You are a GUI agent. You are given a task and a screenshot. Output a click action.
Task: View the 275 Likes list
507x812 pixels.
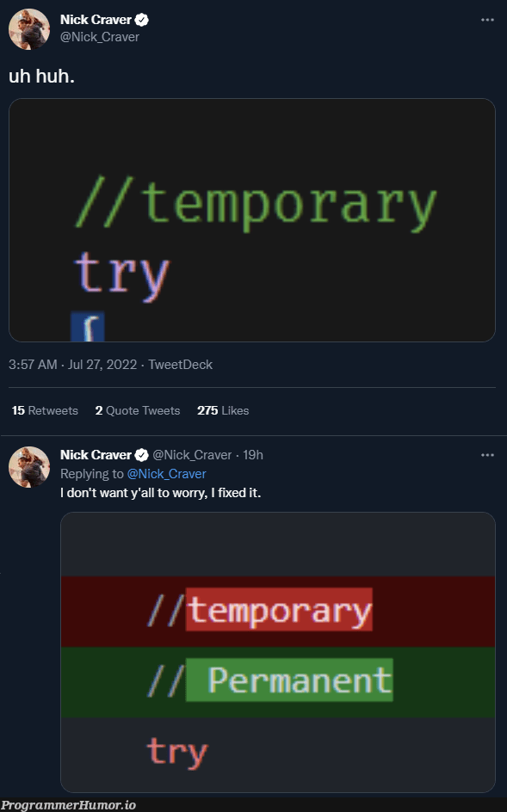click(223, 410)
